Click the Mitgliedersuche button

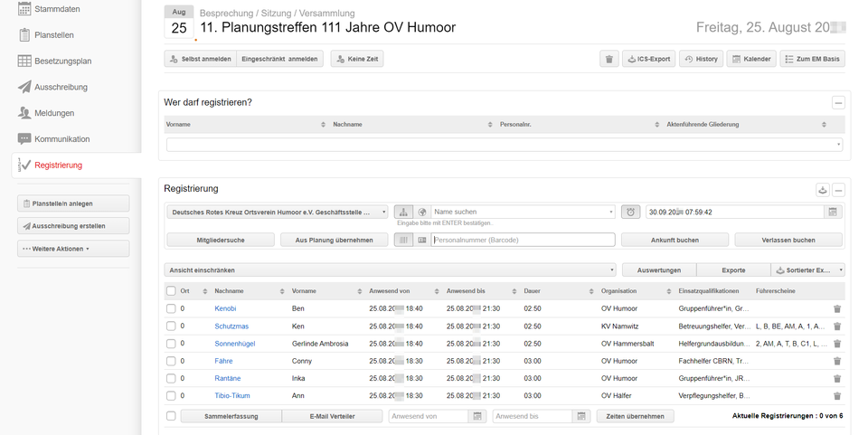tap(221, 241)
